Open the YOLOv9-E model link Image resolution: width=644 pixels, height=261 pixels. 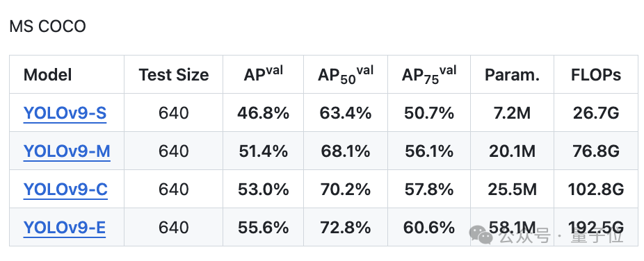coord(65,228)
